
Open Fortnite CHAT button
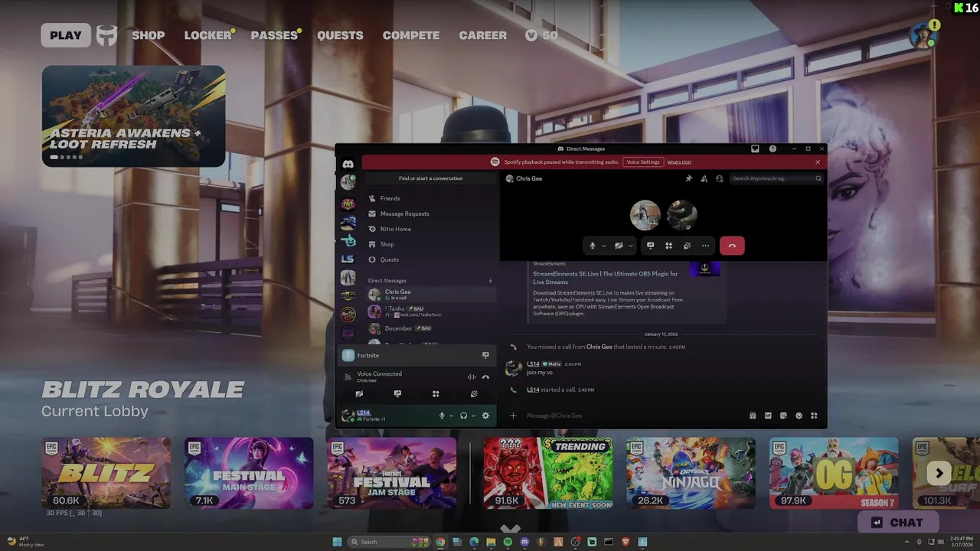(x=900, y=522)
